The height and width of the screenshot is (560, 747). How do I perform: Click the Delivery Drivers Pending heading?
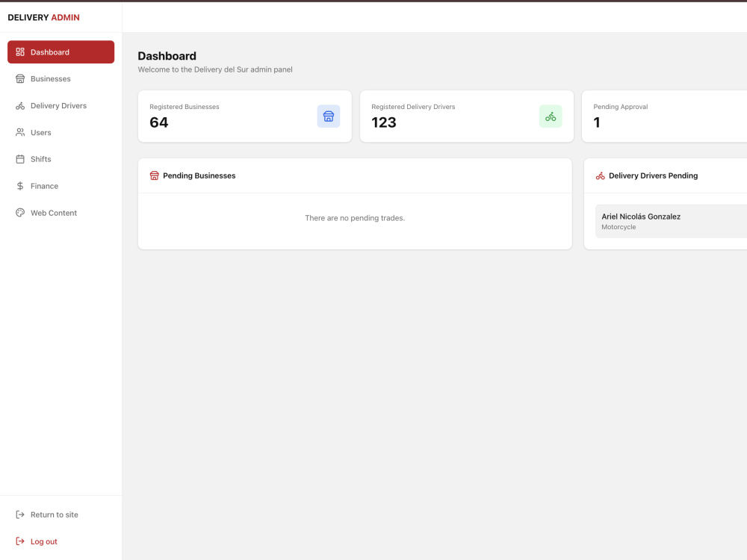coord(653,175)
